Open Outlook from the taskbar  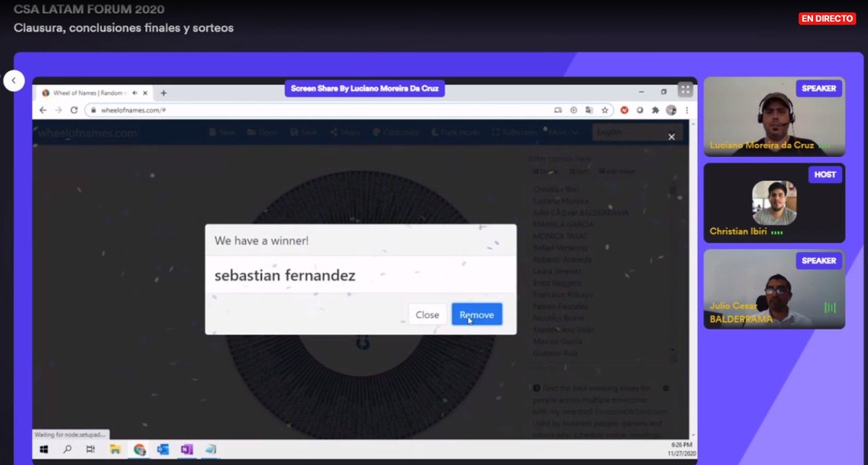coord(163,449)
